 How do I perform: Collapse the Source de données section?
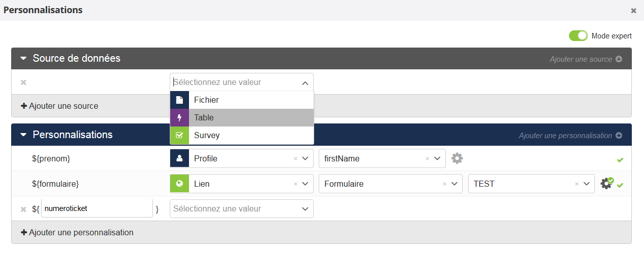coord(23,59)
